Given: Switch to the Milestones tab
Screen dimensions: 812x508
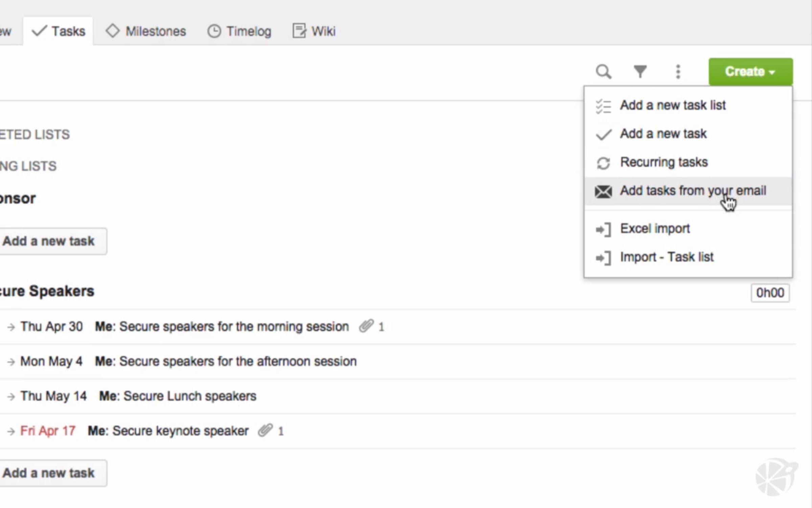Looking at the screenshot, I should [x=146, y=31].
